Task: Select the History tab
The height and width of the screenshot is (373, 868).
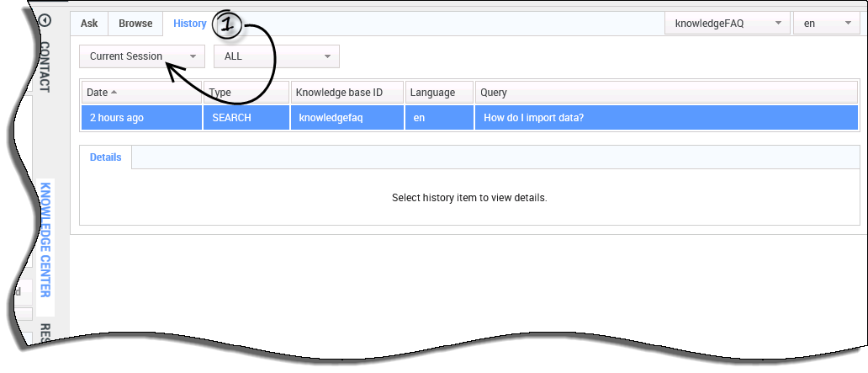Action: pyautogui.click(x=189, y=24)
